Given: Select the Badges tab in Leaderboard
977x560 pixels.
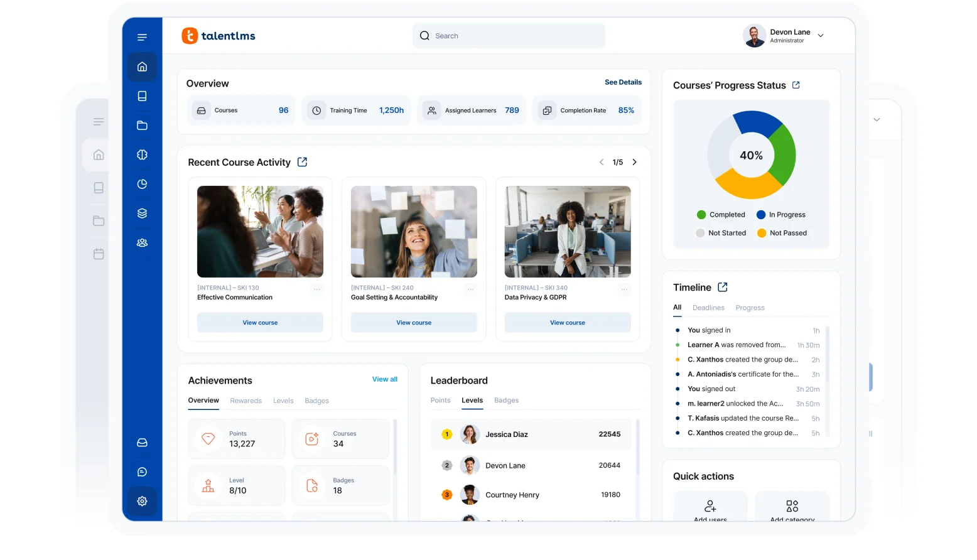Looking at the screenshot, I should pyautogui.click(x=506, y=401).
